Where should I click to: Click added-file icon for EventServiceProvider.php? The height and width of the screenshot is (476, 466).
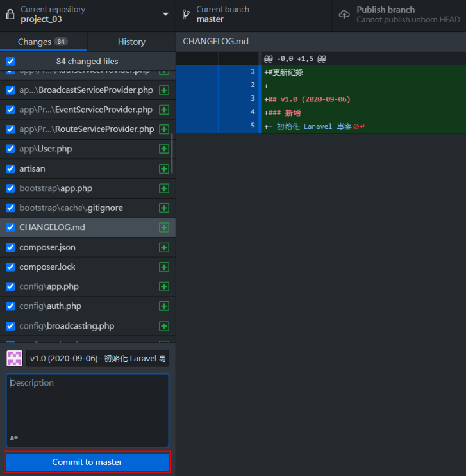pos(164,110)
